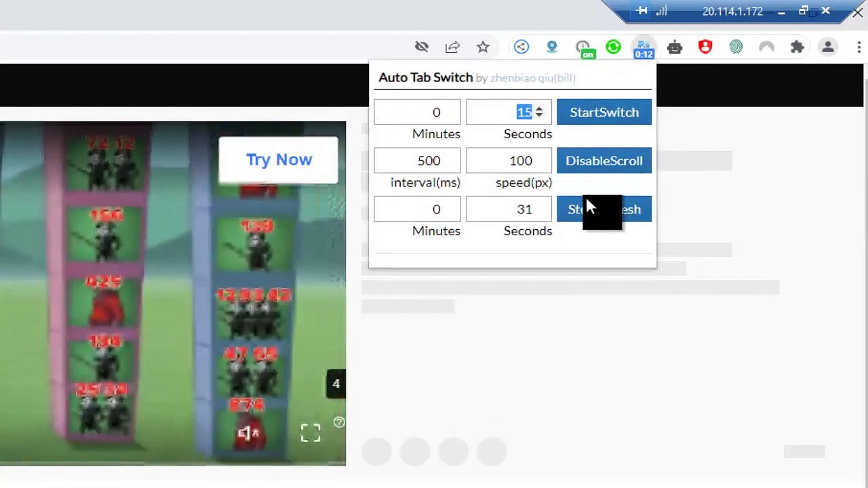
Task: Click the DisableScroll button
Action: (604, 161)
